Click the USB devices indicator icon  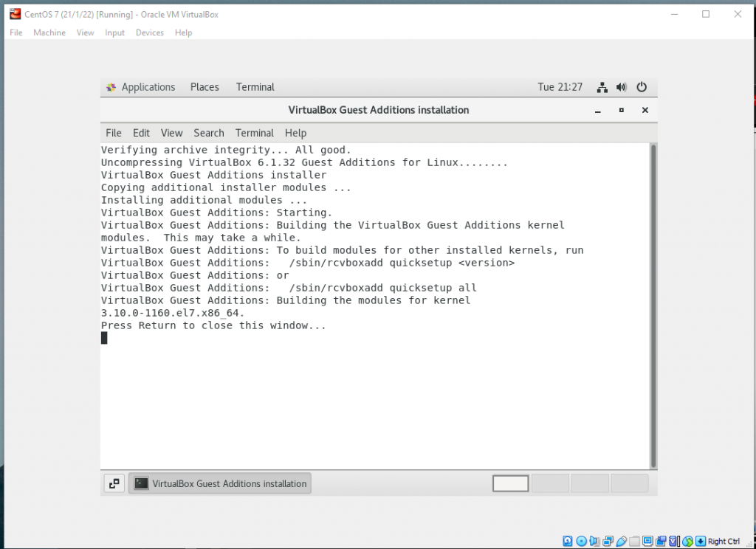coord(622,541)
